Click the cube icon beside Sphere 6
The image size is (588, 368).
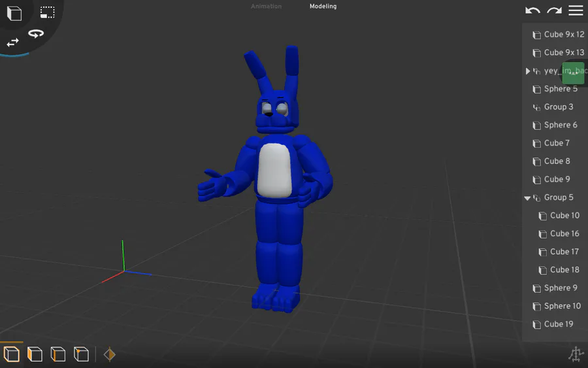point(536,125)
